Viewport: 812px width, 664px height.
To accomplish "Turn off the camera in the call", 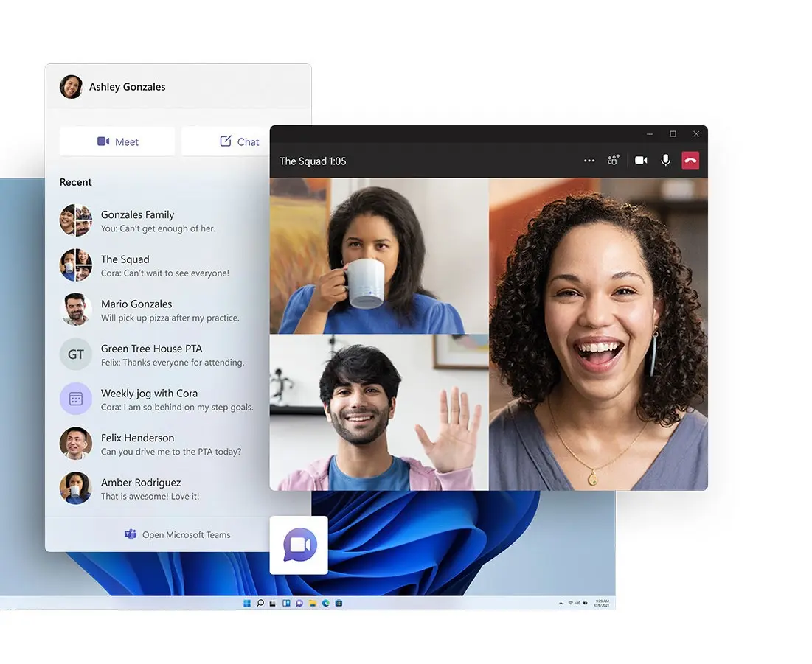I will tap(641, 161).
